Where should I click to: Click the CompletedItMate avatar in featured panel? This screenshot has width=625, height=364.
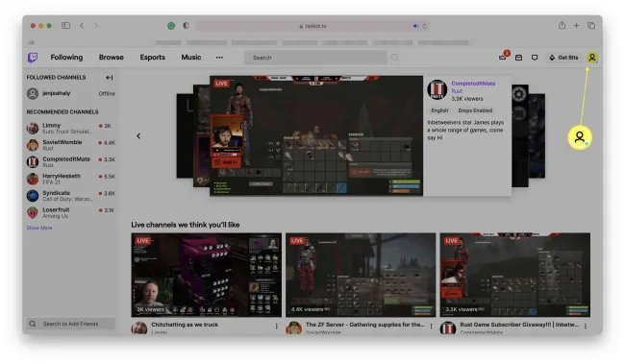[437, 89]
